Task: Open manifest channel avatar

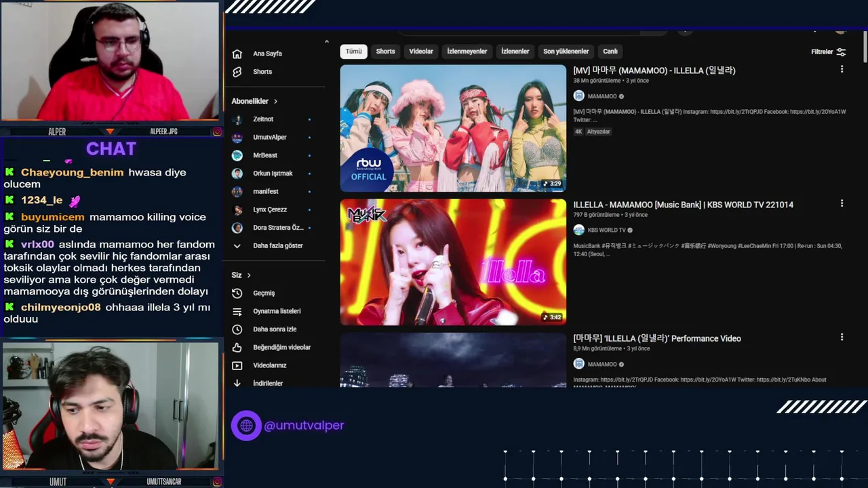Action: click(237, 192)
